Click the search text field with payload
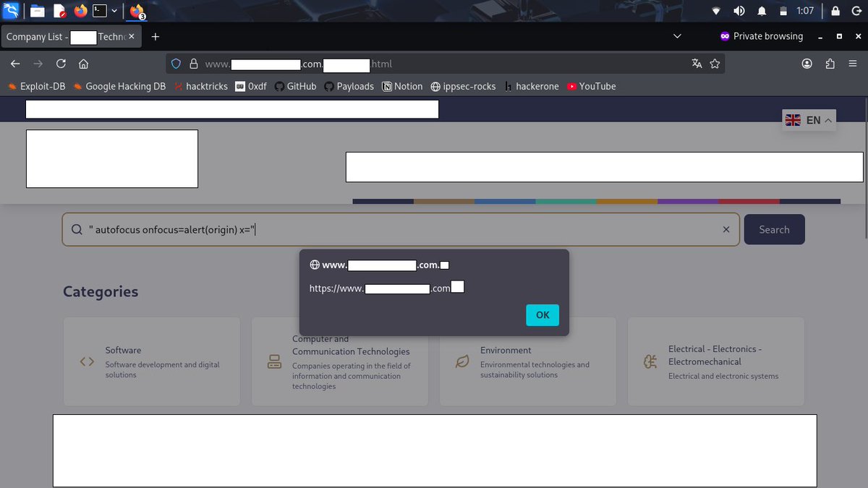The image size is (868, 488). tap(401, 230)
